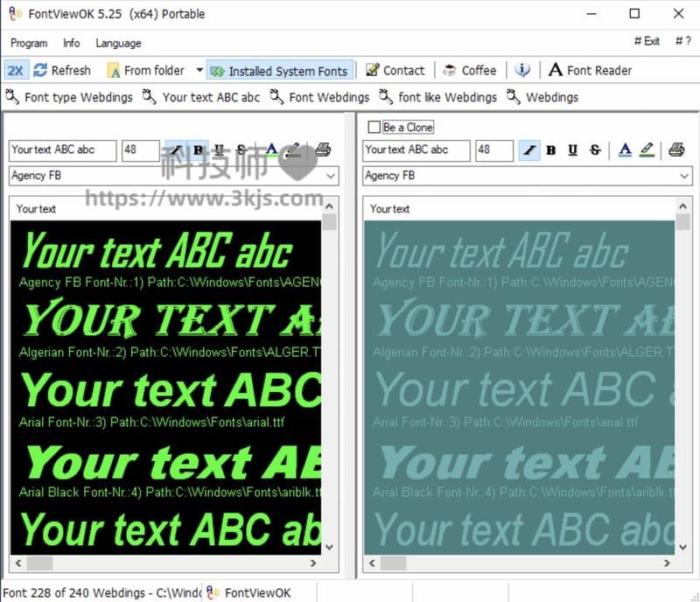Search Font Webdings link
Viewport: 700px width, 602px height.
(x=319, y=97)
